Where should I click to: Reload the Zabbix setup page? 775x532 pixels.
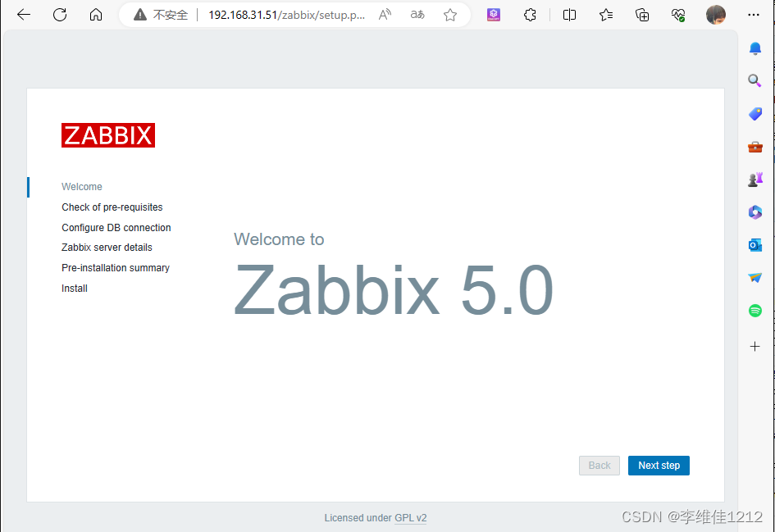point(59,15)
